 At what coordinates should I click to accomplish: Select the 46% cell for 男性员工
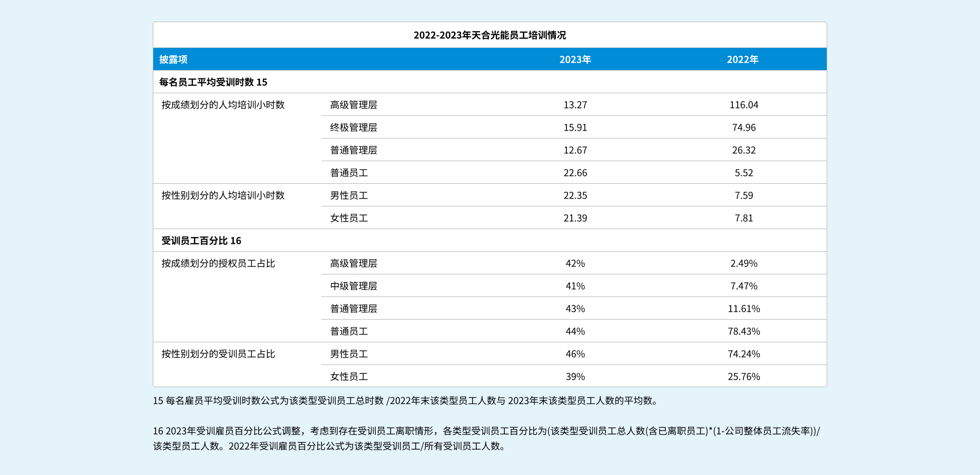tap(575, 354)
